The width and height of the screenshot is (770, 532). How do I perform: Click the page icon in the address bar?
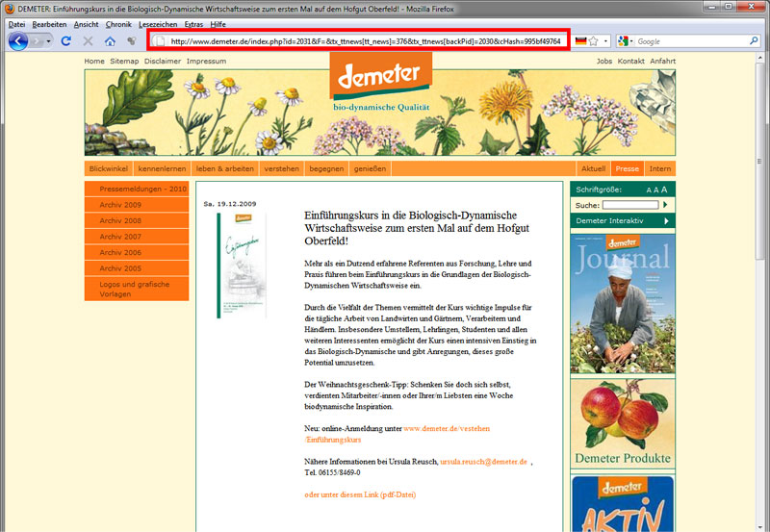[159, 41]
